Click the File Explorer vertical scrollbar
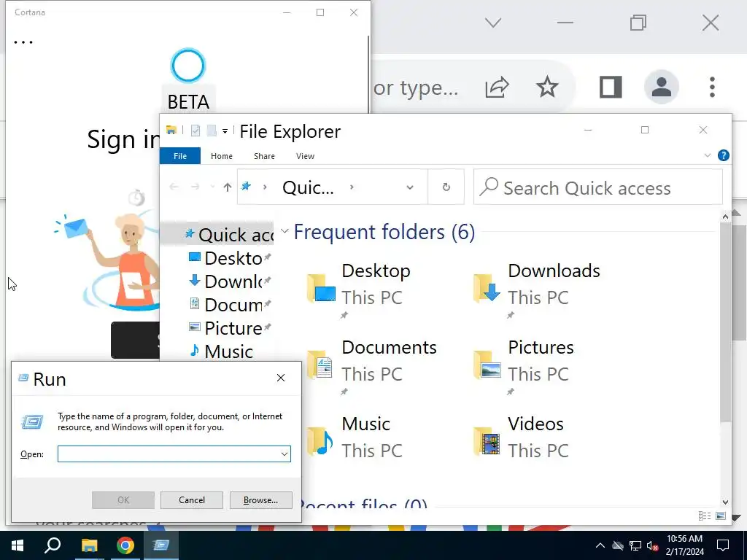Screen dimensions: 747x560 [x=726, y=322]
